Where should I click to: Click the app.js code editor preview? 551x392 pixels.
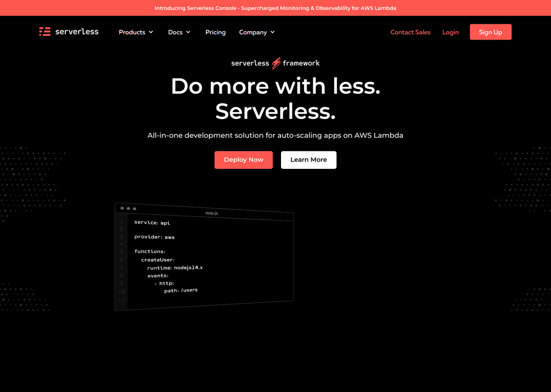tap(204, 257)
